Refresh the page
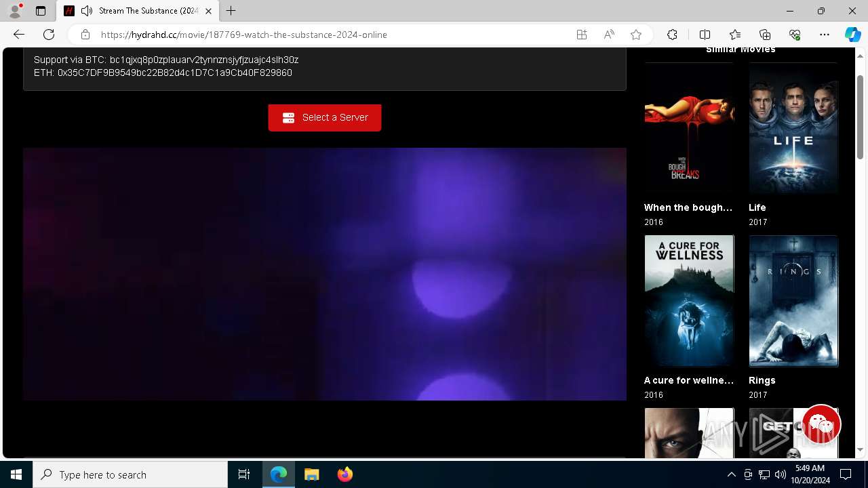Image resolution: width=868 pixels, height=488 pixels. pos(49,35)
